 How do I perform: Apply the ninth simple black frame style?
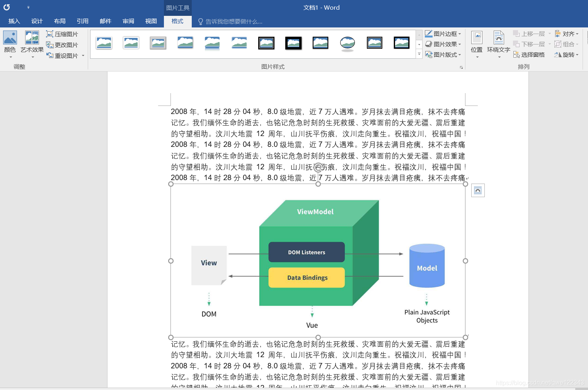click(320, 43)
